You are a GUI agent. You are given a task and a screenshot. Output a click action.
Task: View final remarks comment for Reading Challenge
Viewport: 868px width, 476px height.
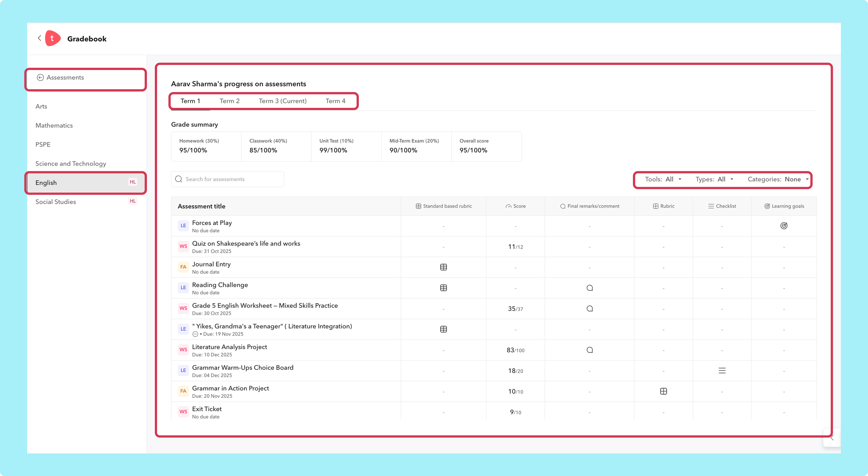(x=590, y=288)
